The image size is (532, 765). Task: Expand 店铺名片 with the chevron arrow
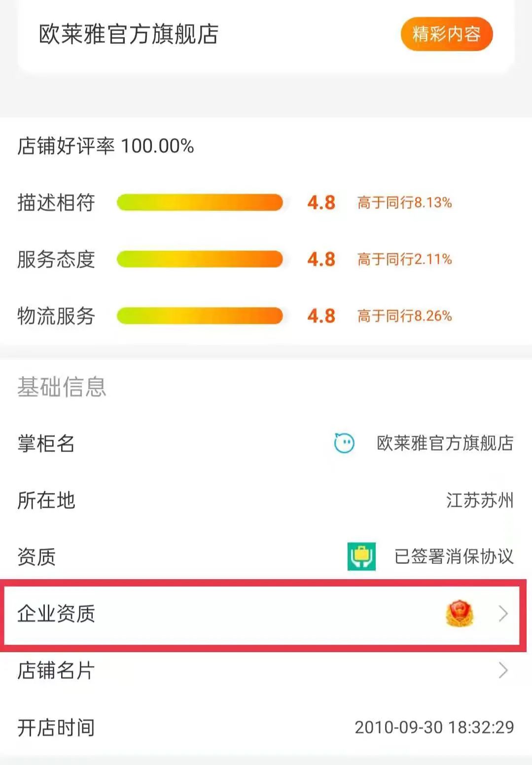coord(503,670)
